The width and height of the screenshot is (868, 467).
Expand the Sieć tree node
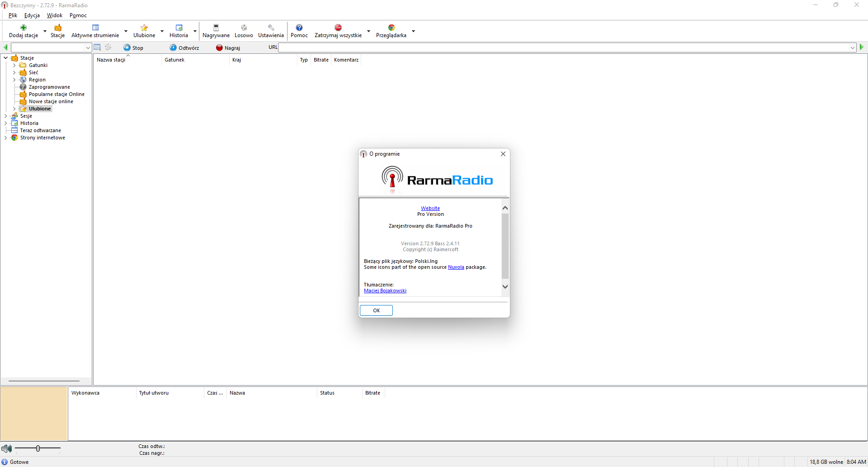coord(14,72)
